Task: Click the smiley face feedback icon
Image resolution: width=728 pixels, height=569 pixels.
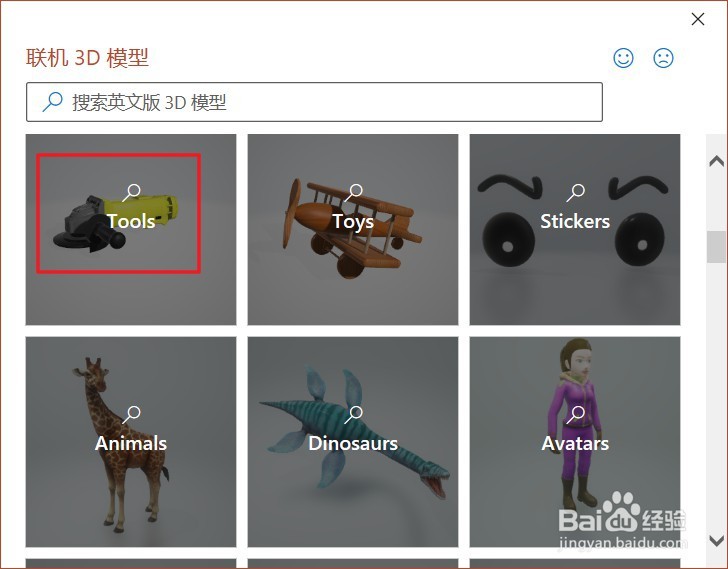Action: pyautogui.click(x=623, y=58)
